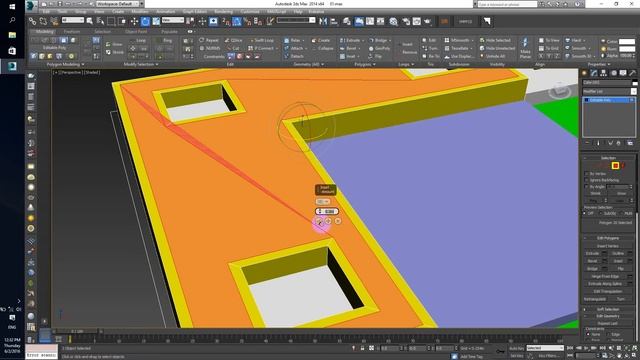640x360 pixels.
Task: Click the render teapot icon
Action: point(427,21)
